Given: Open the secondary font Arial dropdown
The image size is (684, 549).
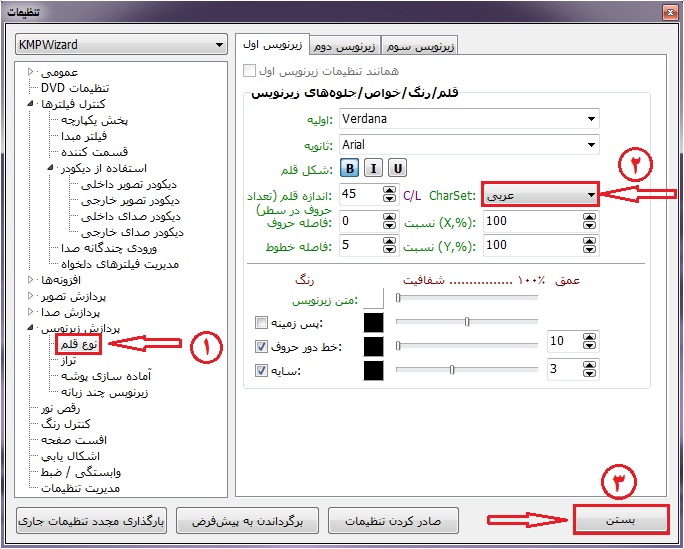Looking at the screenshot, I should [469, 144].
